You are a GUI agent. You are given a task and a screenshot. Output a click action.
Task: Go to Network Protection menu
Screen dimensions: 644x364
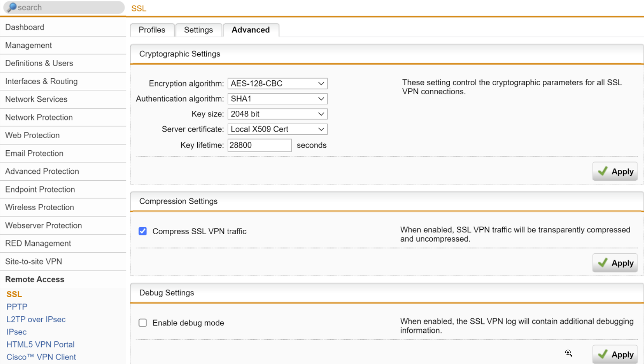click(x=39, y=117)
